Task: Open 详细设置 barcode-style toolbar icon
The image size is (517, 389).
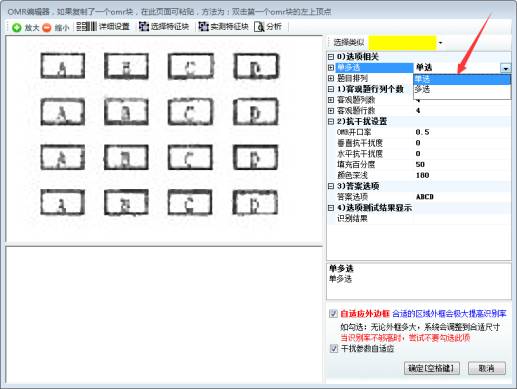Action: (x=86, y=26)
